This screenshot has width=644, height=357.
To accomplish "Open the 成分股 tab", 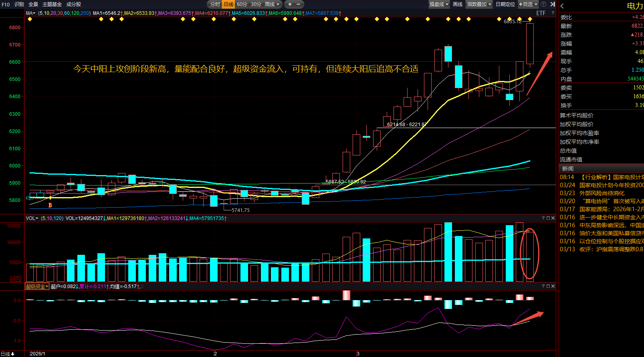I will (74, 4).
